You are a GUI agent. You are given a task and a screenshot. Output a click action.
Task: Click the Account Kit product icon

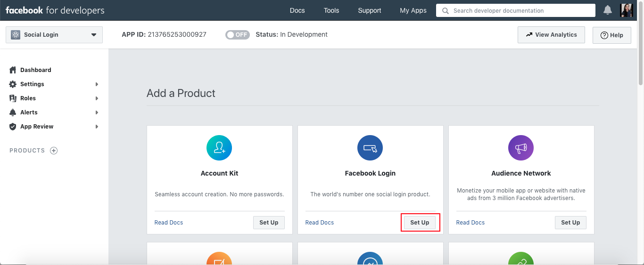tap(219, 148)
